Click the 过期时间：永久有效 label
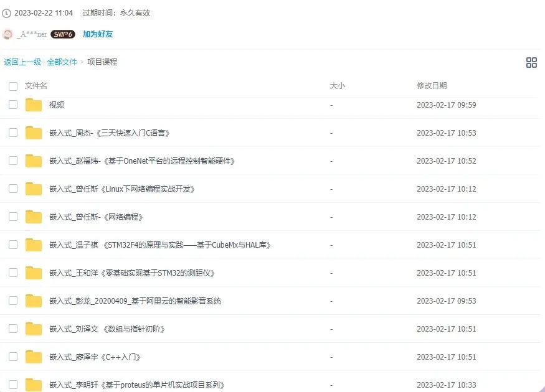Image resolution: width=545 pixels, height=392 pixels. 116,13
